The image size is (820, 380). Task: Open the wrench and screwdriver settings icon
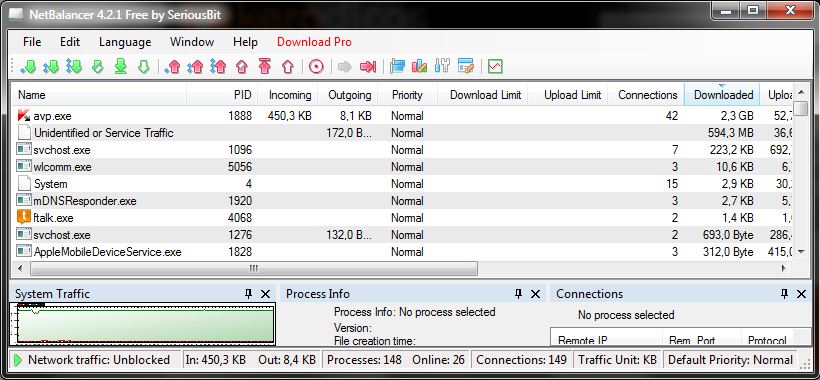(x=442, y=66)
